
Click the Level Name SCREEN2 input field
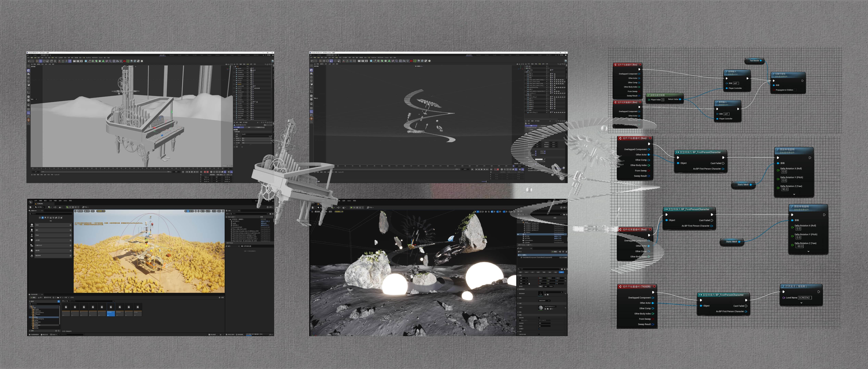pos(805,298)
